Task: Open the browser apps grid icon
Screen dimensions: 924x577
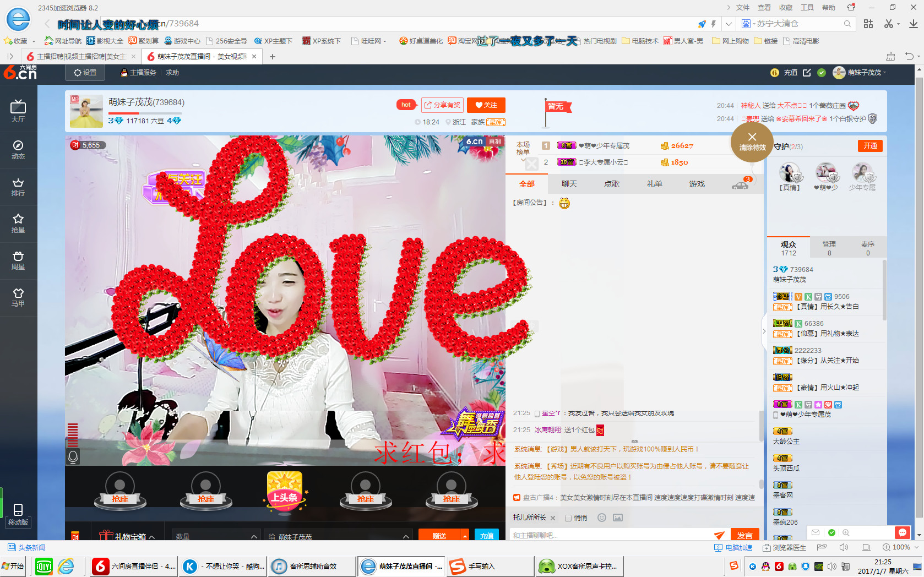Action: [868, 24]
